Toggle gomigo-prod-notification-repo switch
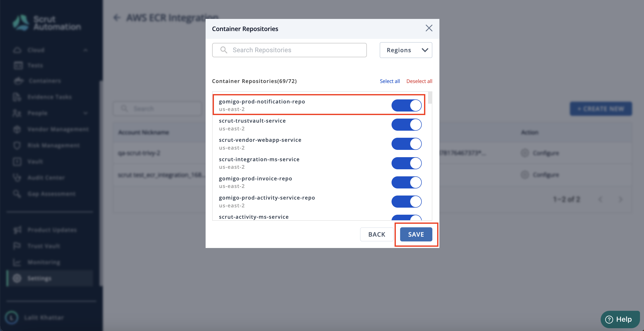 click(406, 105)
